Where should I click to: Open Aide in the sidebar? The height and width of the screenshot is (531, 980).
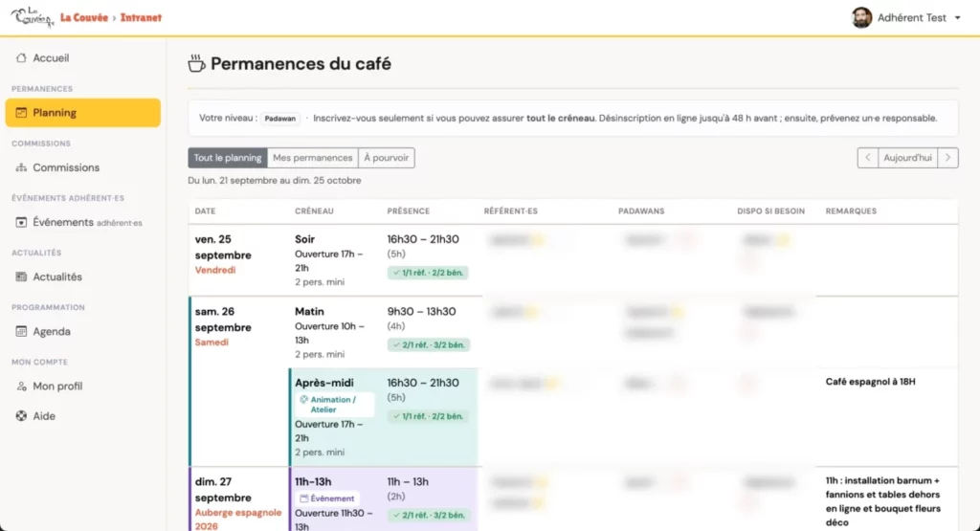82,416
